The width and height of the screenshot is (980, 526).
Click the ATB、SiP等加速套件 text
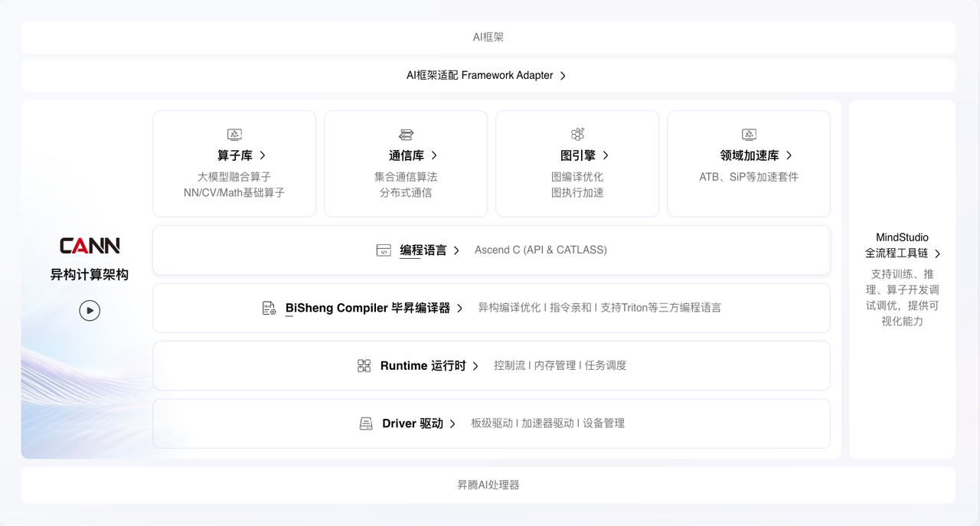click(749, 177)
